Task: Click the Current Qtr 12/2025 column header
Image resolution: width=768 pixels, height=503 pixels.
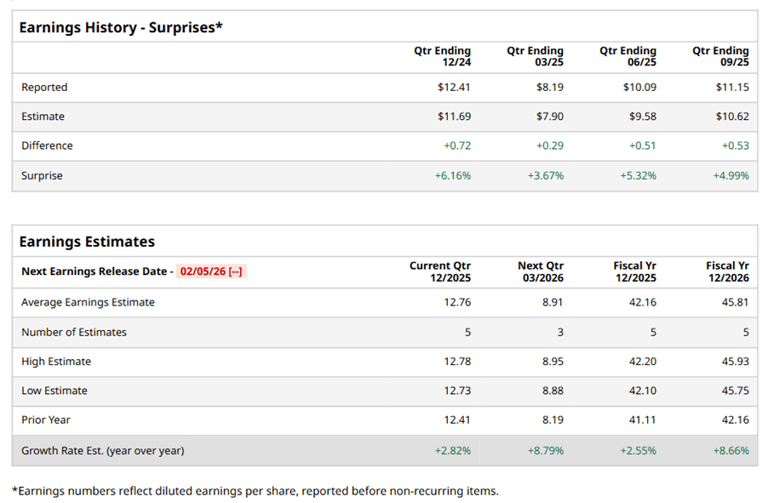Action: pos(440,271)
